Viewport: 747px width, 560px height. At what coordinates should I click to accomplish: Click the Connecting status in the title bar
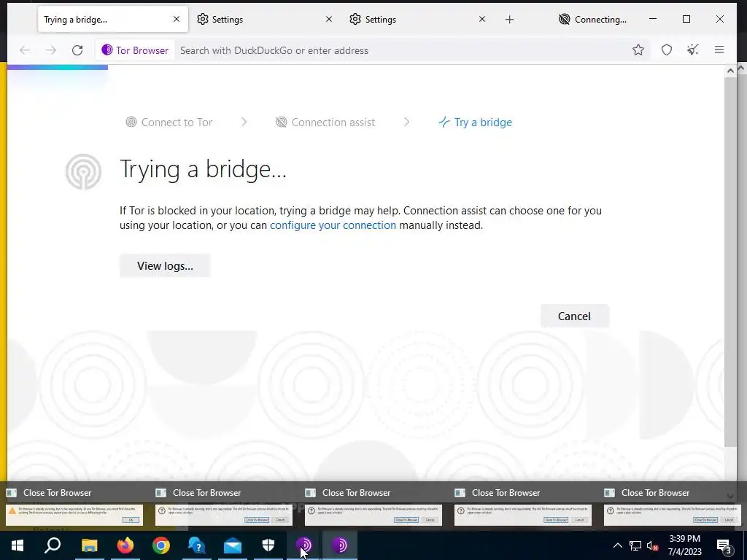coord(592,20)
